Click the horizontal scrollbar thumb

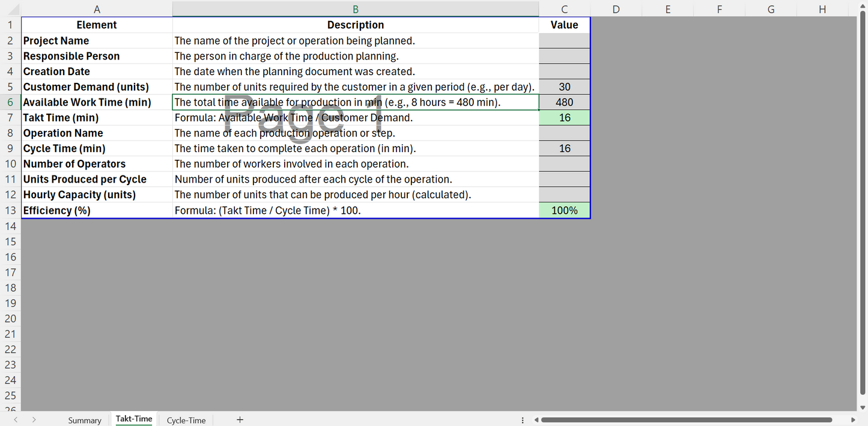pyautogui.click(x=686, y=420)
